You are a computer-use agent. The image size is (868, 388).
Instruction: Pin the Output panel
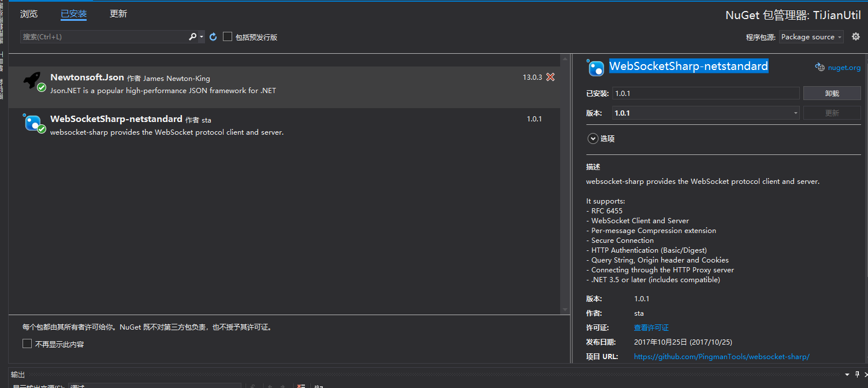(857, 375)
